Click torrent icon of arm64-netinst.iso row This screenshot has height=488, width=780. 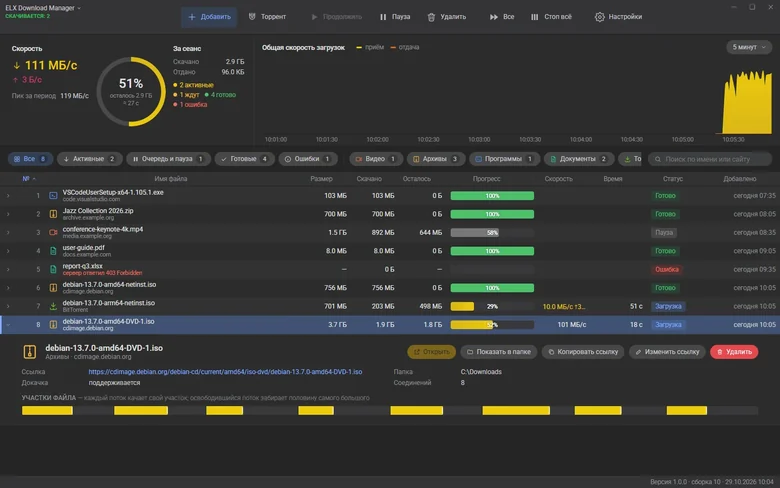point(53,306)
